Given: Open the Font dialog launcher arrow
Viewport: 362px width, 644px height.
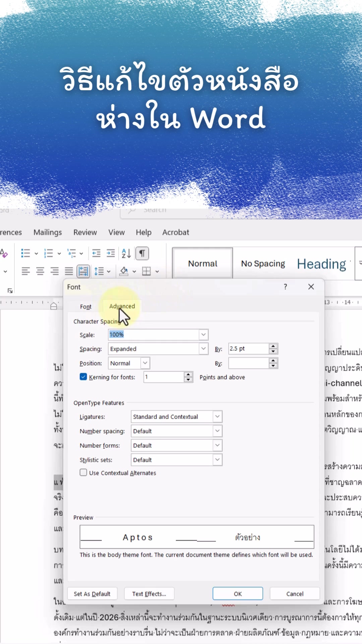Looking at the screenshot, I should coord(10,290).
